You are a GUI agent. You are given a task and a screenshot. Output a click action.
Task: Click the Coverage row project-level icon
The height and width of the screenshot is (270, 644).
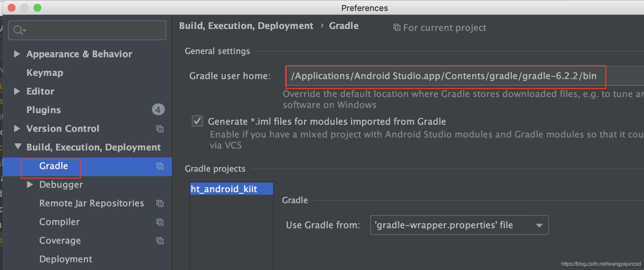[x=160, y=241]
